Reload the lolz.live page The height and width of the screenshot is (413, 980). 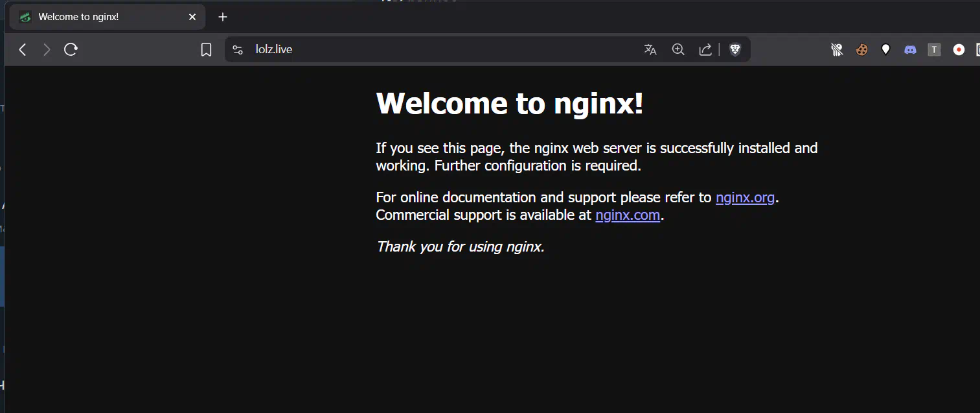(71, 49)
